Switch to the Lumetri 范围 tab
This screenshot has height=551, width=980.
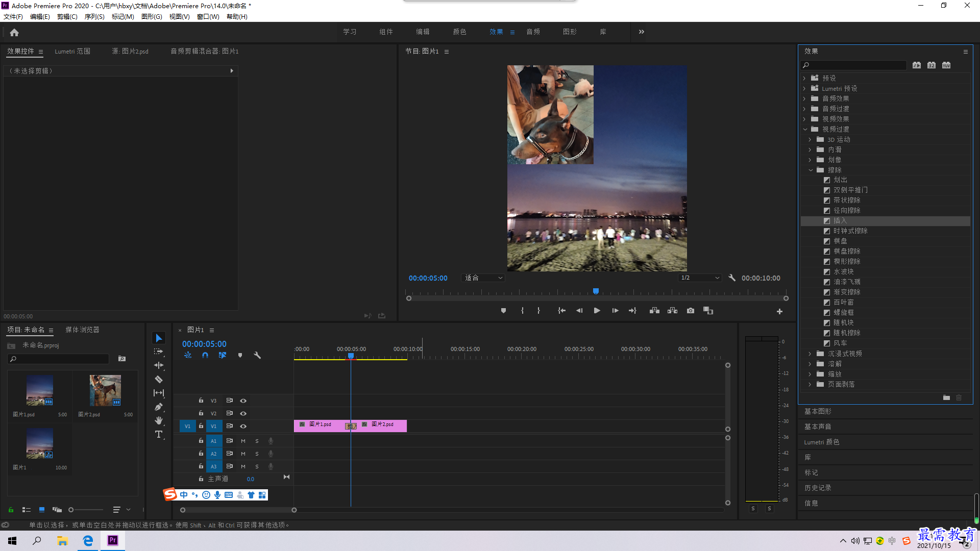point(72,51)
